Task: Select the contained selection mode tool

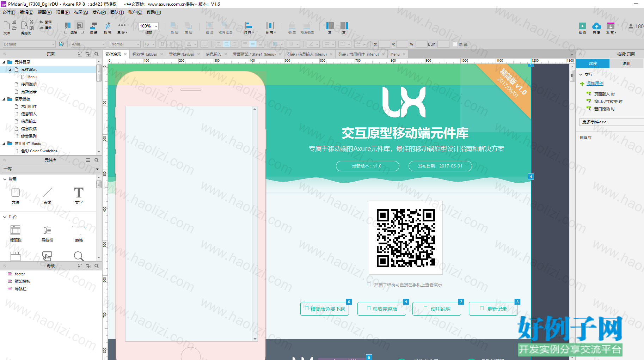Action: [80, 25]
